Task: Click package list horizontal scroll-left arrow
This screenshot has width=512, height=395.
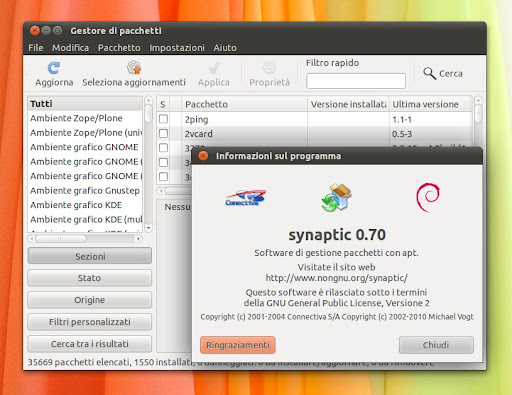Action: 161,191
